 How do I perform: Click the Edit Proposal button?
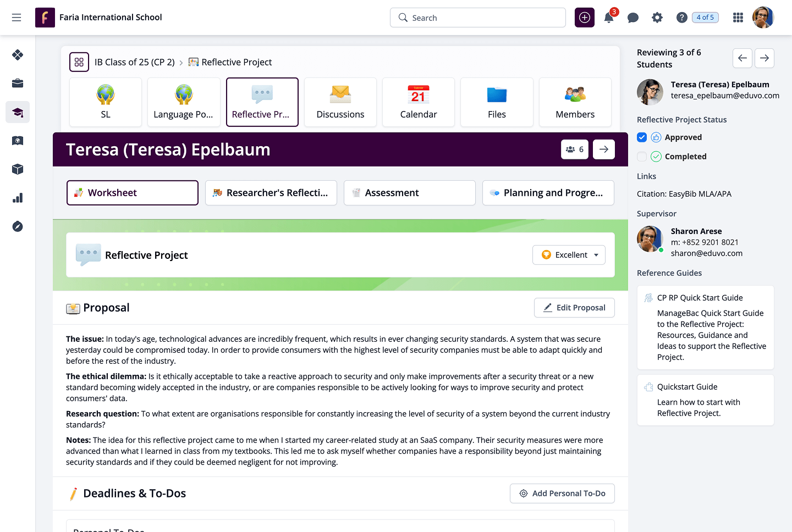point(574,308)
